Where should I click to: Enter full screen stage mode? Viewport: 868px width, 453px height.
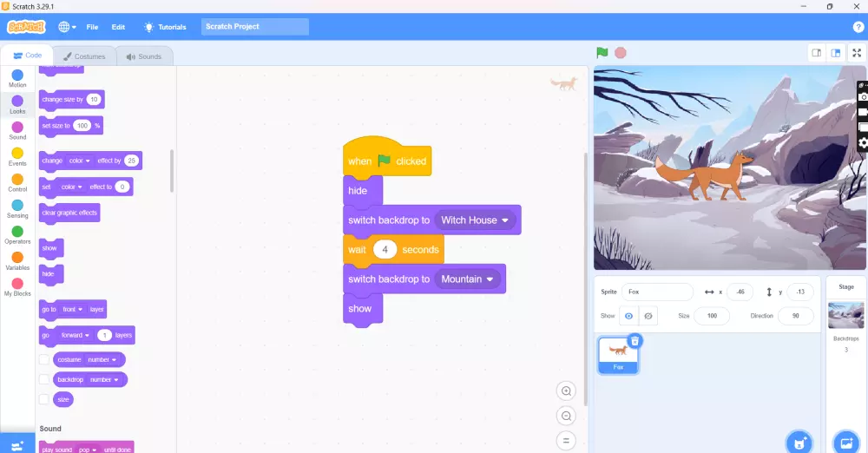point(857,53)
